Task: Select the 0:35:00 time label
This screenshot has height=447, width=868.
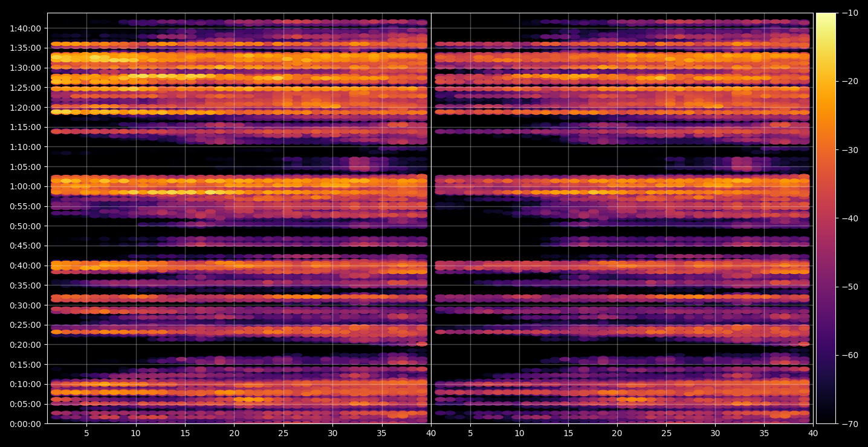Action: 25,285
